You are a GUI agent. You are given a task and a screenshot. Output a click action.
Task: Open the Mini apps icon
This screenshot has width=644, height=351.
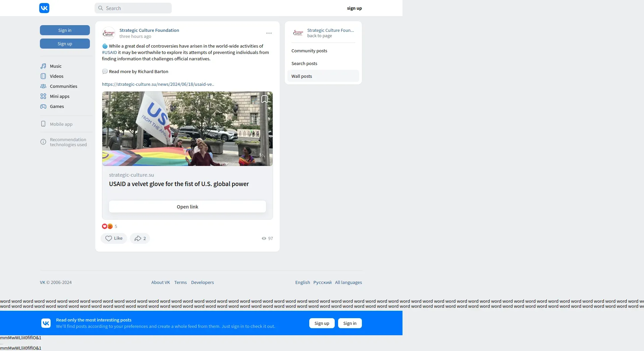pyautogui.click(x=43, y=96)
